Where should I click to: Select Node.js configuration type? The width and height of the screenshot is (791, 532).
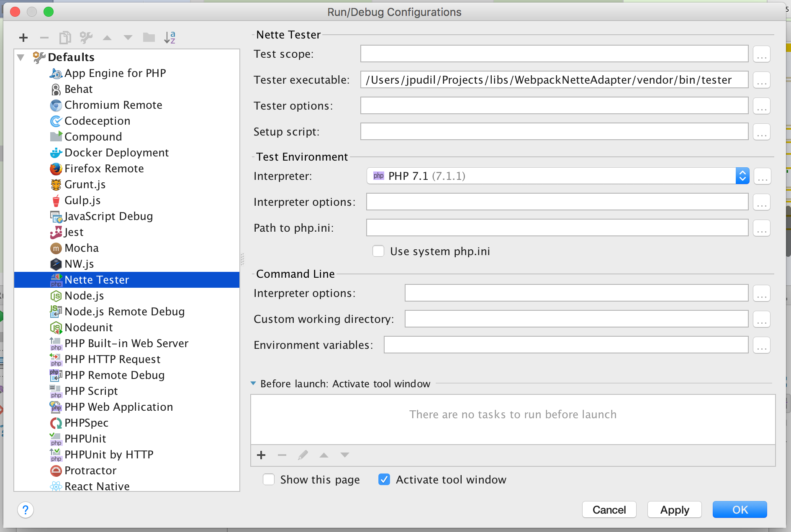pos(84,296)
